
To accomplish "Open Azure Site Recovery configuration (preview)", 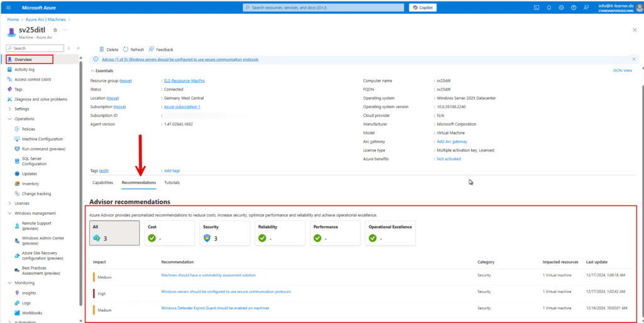I will tap(42, 255).
